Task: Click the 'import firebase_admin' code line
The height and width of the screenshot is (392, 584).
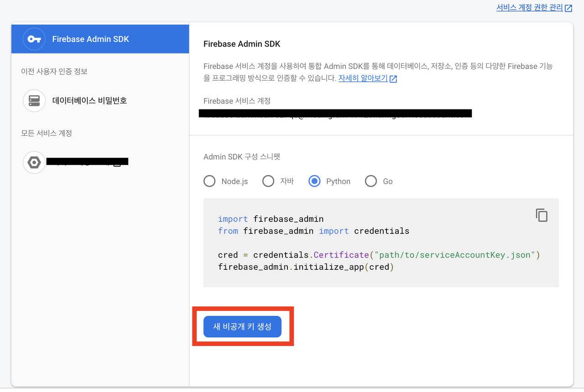Action: 271,219
